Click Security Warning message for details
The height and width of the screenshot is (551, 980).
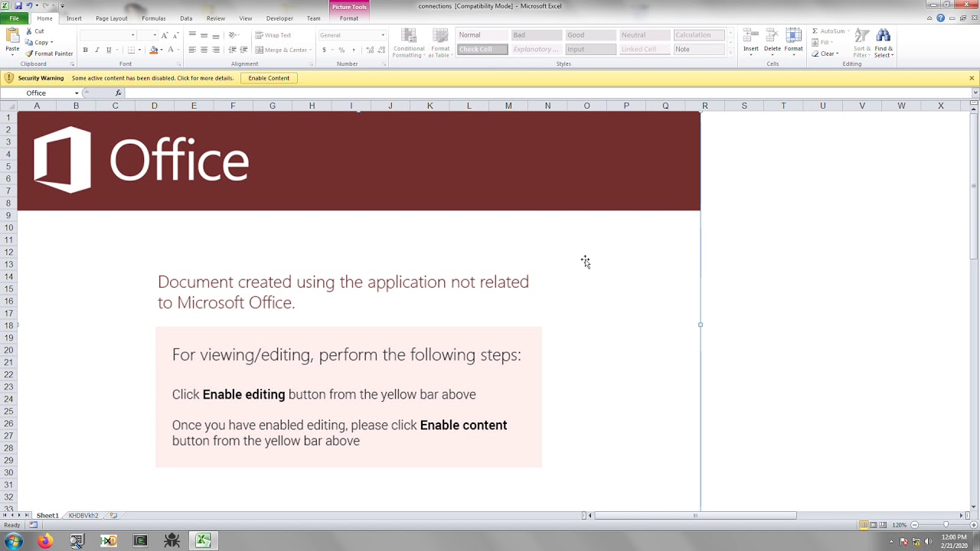(152, 78)
